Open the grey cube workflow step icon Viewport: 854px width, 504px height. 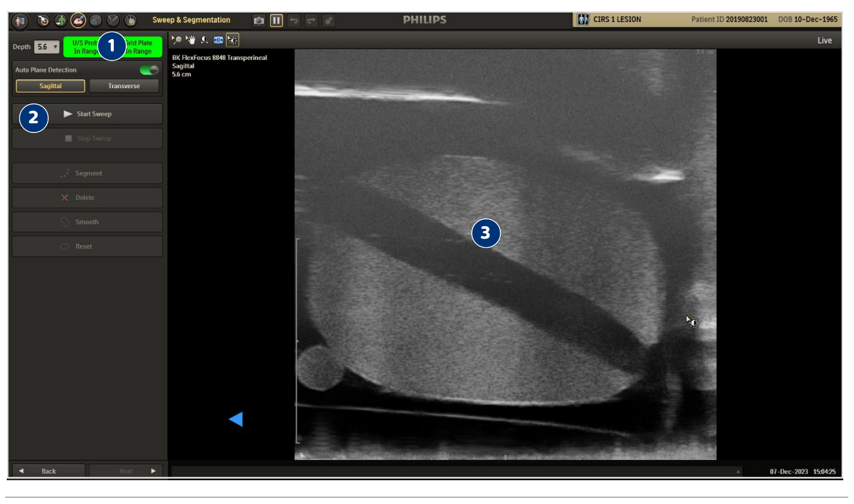coord(96,20)
